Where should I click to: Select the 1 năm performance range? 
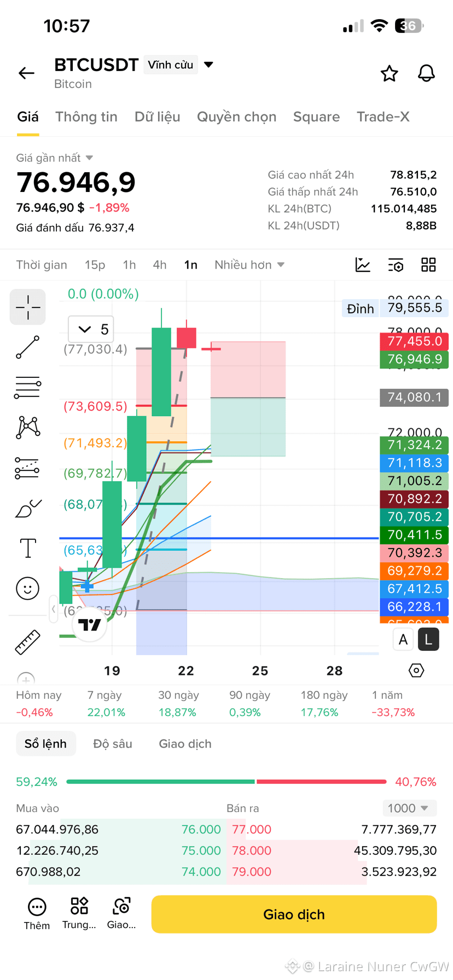(393, 704)
